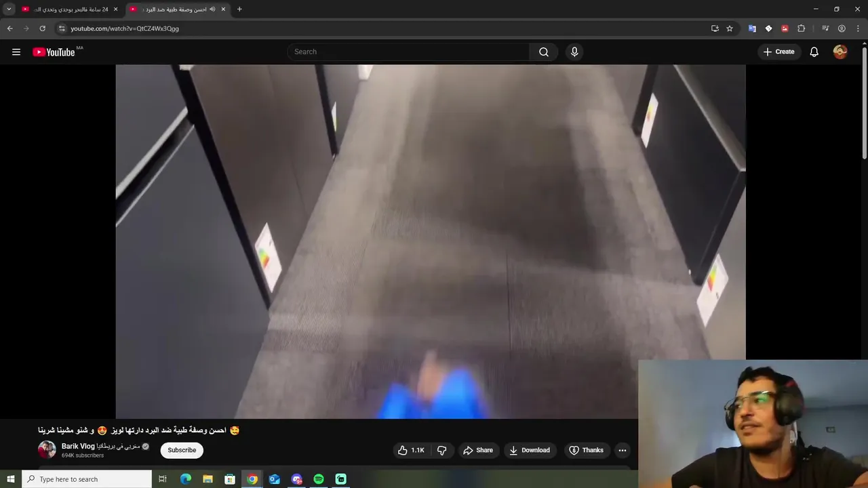Open the tab search dropdown arrow
Viewport: 868px width, 488px height.
tap(9, 9)
